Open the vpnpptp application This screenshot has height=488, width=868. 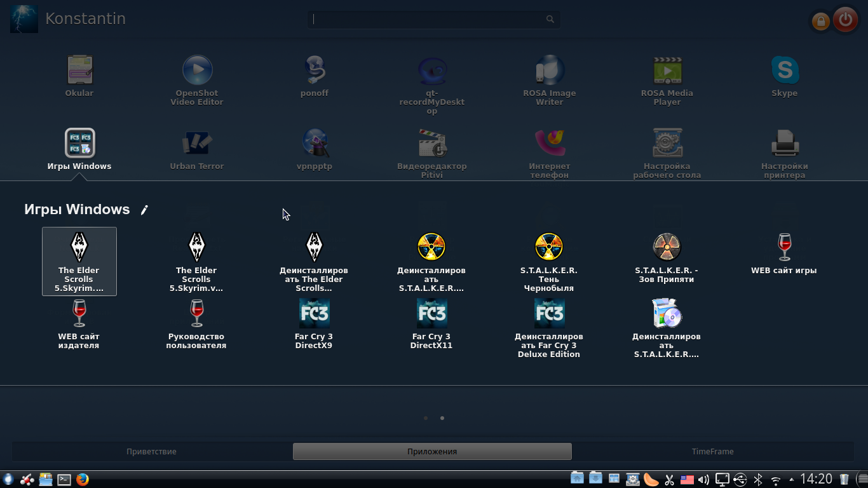point(315,149)
